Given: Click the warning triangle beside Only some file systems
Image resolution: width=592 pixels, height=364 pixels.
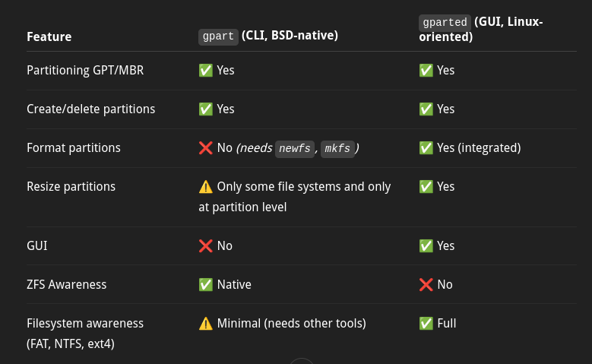Looking at the screenshot, I should click(206, 186).
